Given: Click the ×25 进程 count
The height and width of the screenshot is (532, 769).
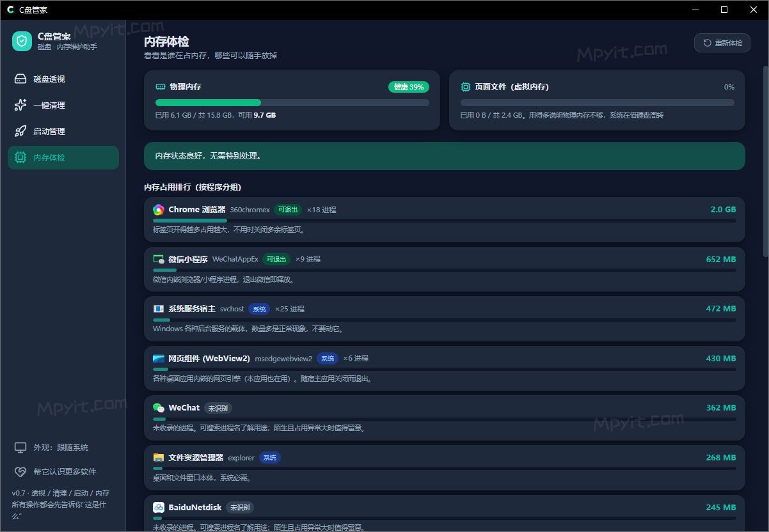Looking at the screenshot, I should pos(290,309).
